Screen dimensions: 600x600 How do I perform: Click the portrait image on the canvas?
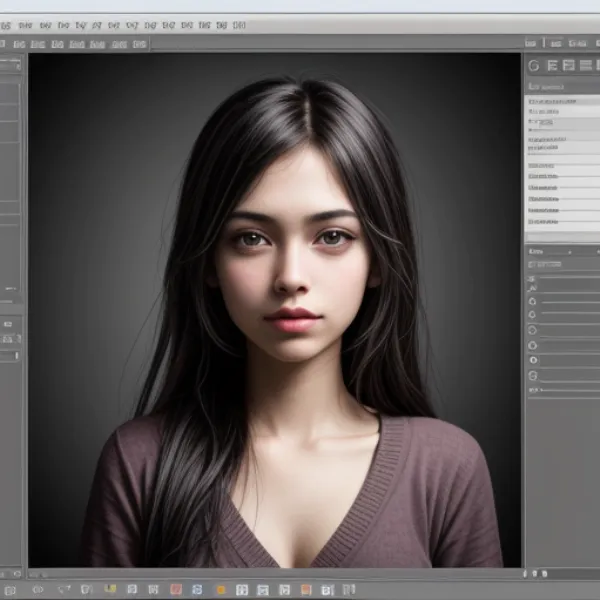(275, 310)
